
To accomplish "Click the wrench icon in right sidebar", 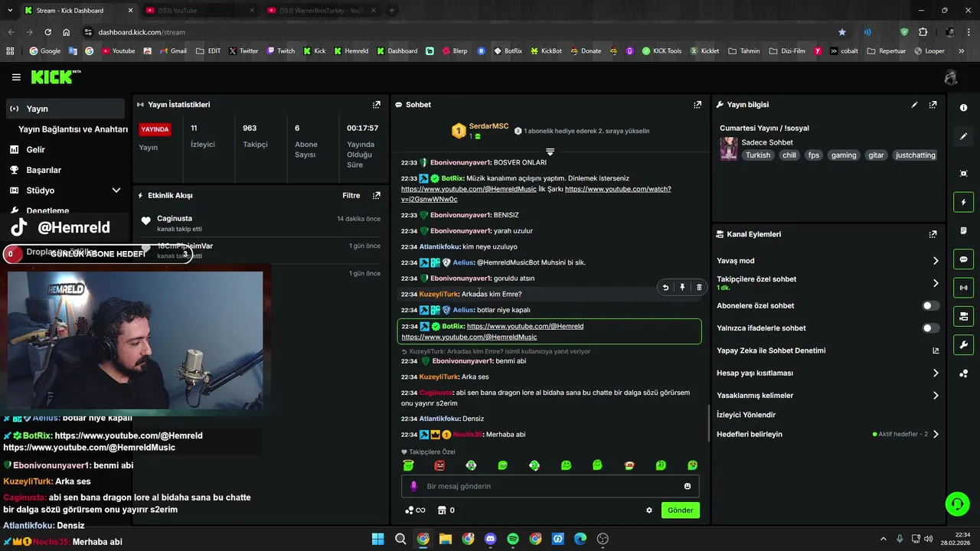I will click(963, 345).
